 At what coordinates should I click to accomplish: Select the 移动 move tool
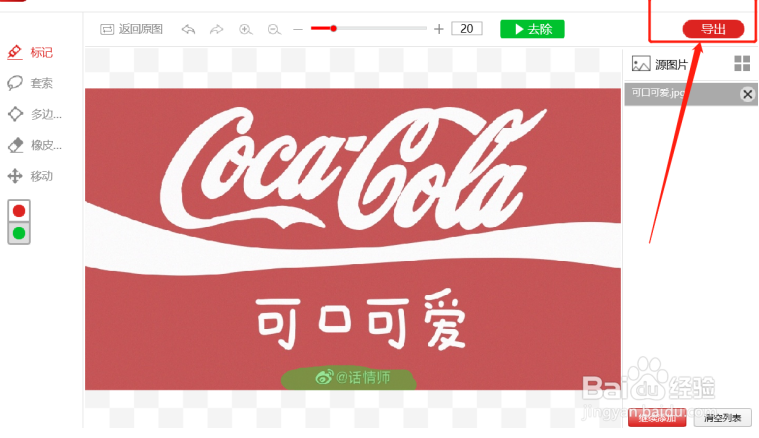tap(30, 176)
